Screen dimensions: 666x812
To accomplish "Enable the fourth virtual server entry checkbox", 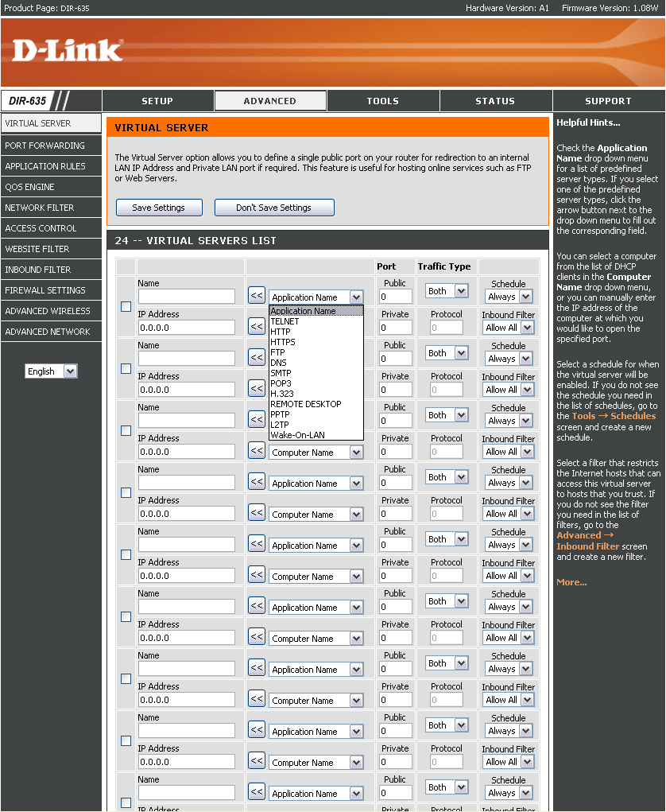I will [126, 492].
